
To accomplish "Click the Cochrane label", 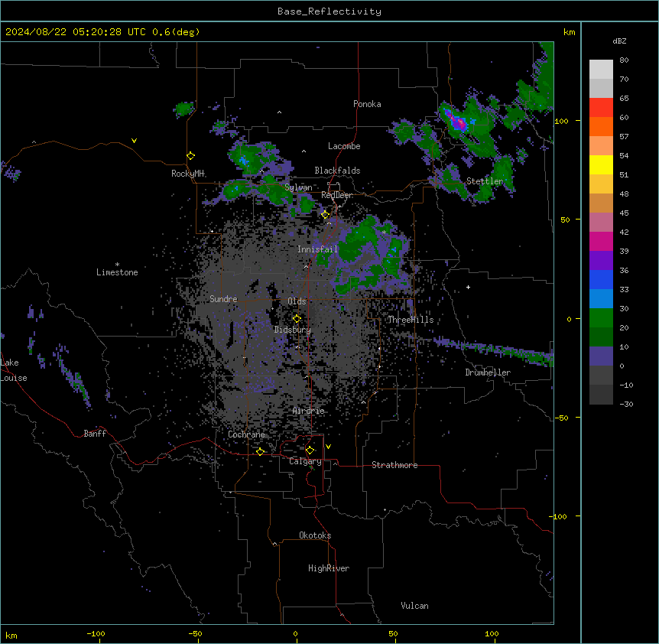I will click(x=246, y=434).
